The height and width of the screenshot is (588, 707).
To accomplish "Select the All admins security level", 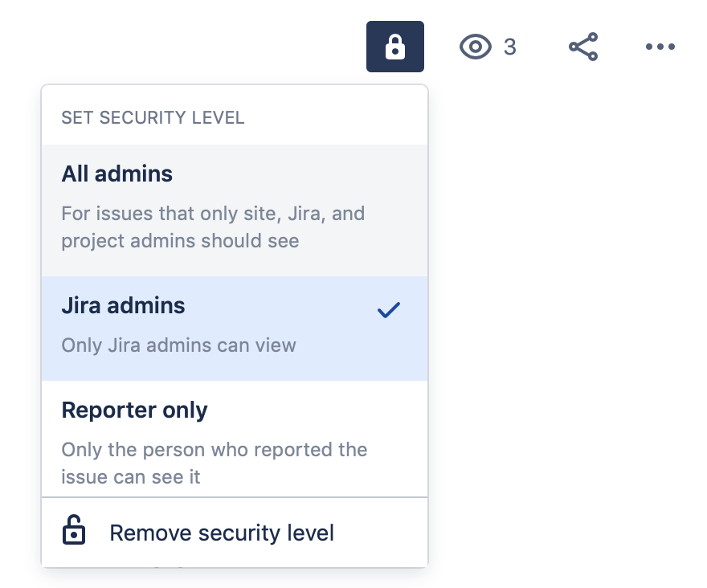I will click(x=235, y=210).
